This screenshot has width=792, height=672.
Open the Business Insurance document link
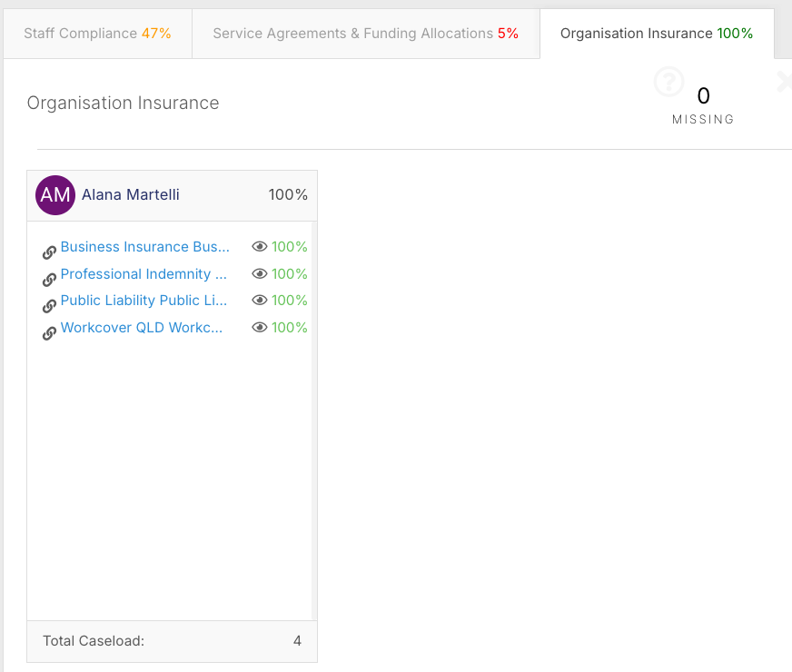point(145,247)
